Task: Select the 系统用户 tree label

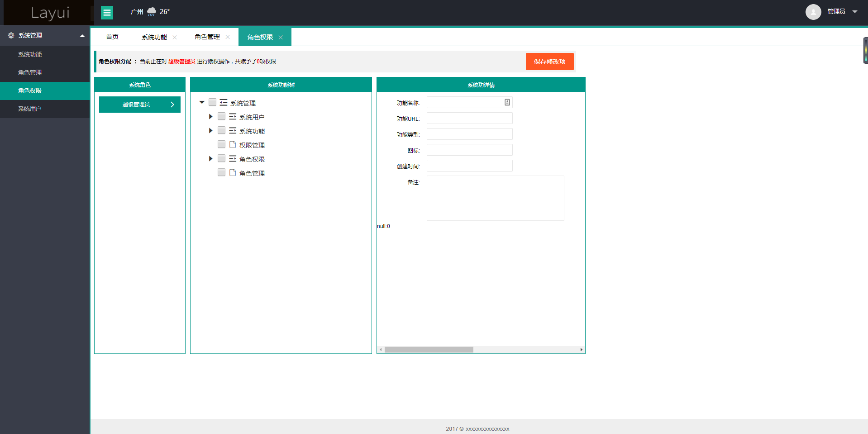Action: (x=252, y=117)
